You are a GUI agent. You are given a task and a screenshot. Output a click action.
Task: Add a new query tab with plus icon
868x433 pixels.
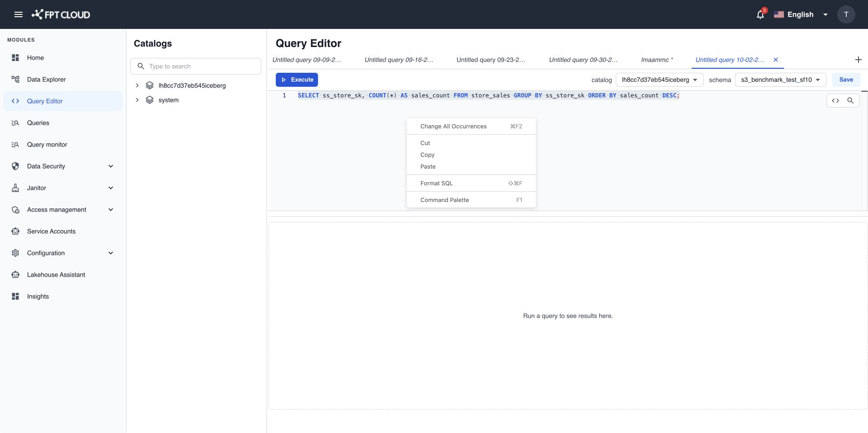pyautogui.click(x=858, y=60)
